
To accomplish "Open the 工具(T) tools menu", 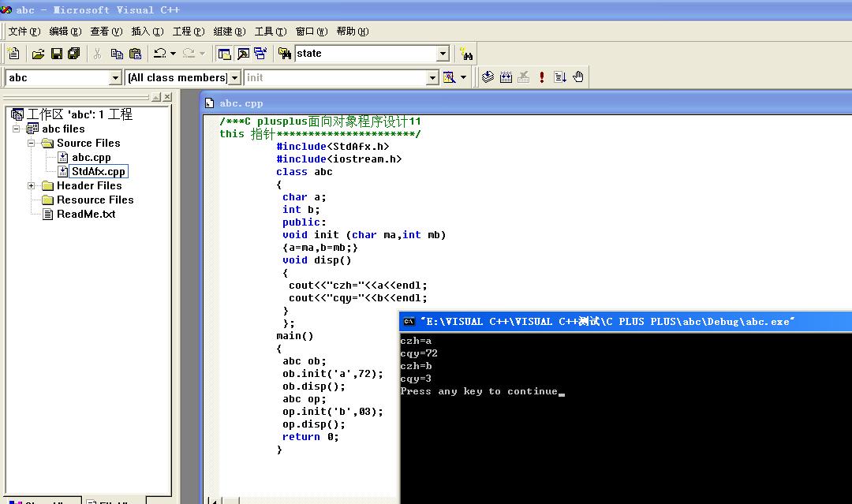I will [x=270, y=32].
